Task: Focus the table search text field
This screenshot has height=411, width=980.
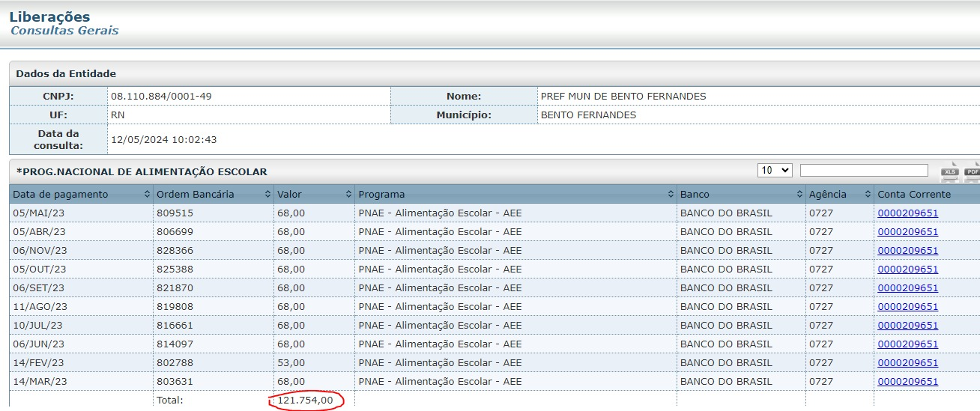Action: coord(864,171)
